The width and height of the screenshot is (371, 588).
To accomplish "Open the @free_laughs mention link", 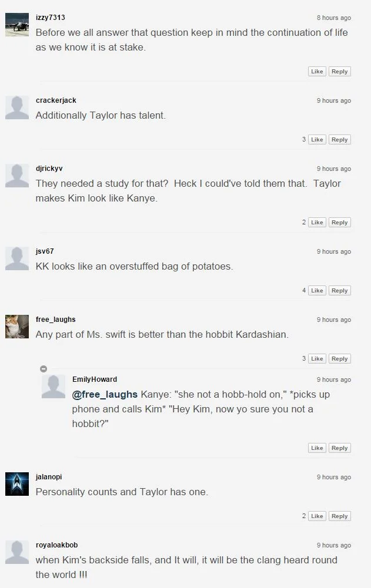I will tap(105, 395).
